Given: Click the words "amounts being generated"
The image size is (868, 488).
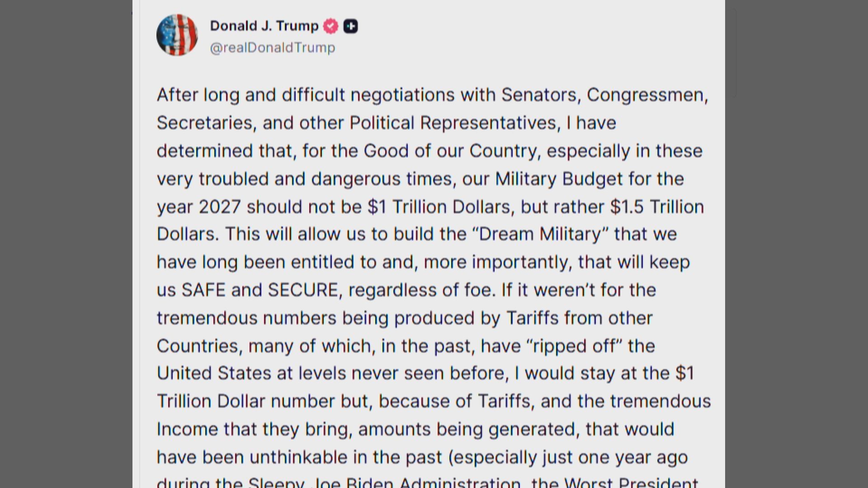Looking at the screenshot, I should point(468,429).
